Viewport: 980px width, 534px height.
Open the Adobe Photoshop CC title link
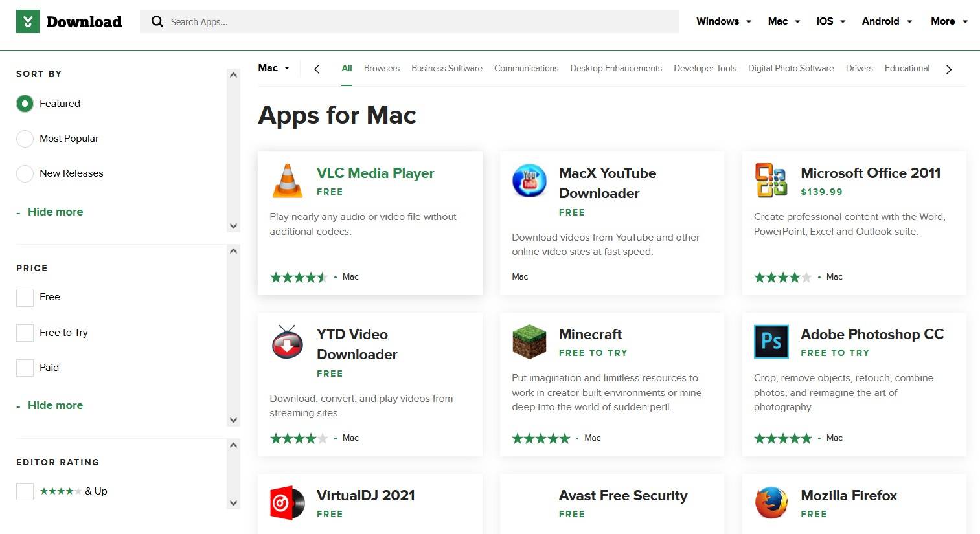pyautogui.click(x=872, y=334)
